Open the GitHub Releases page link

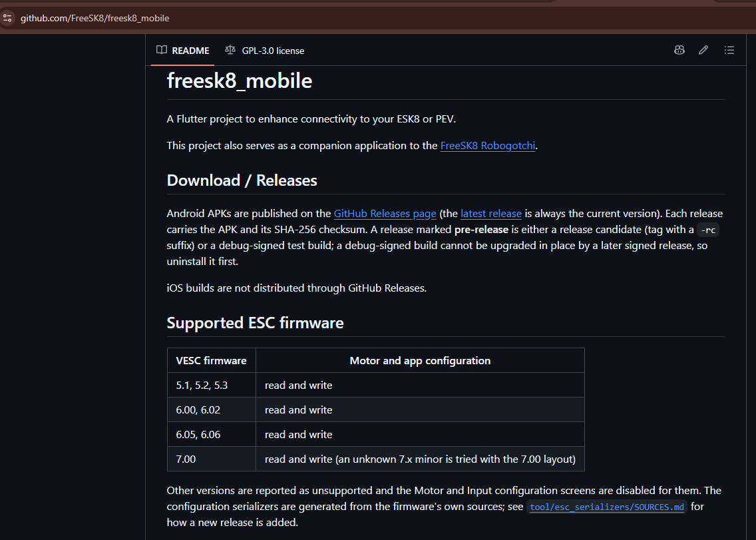point(385,214)
